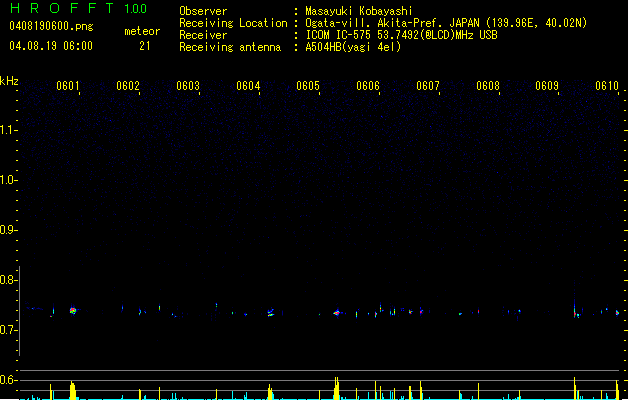The height and width of the screenshot is (400, 629).
Task: Click the yellow intensity peak after 0601
Action: pos(73,390)
